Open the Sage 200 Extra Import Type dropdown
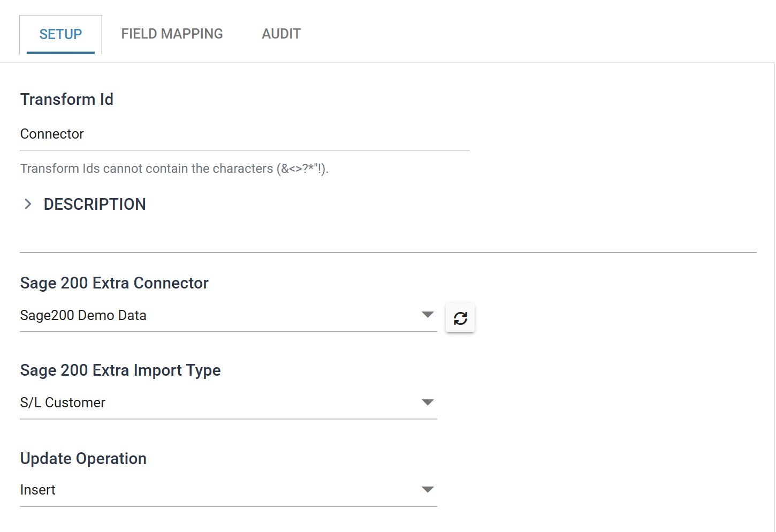The image size is (776, 532). (229, 402)
